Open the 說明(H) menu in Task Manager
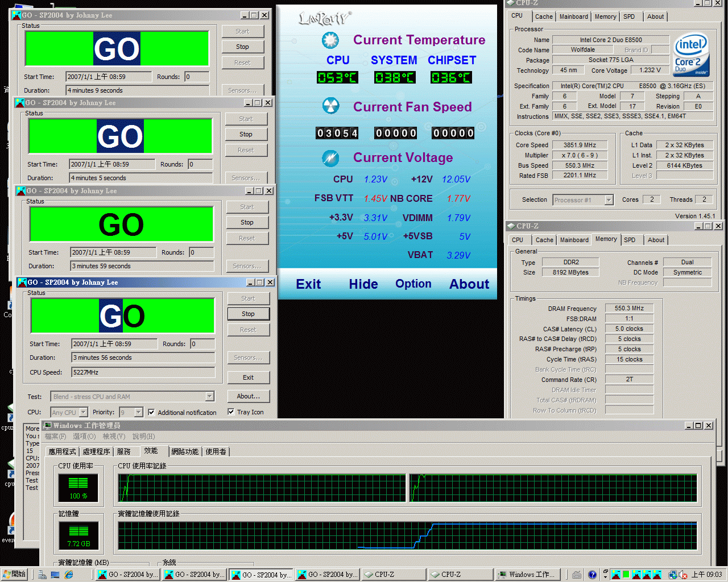Viewport: 728px width, 582px height. click(143, 436)
